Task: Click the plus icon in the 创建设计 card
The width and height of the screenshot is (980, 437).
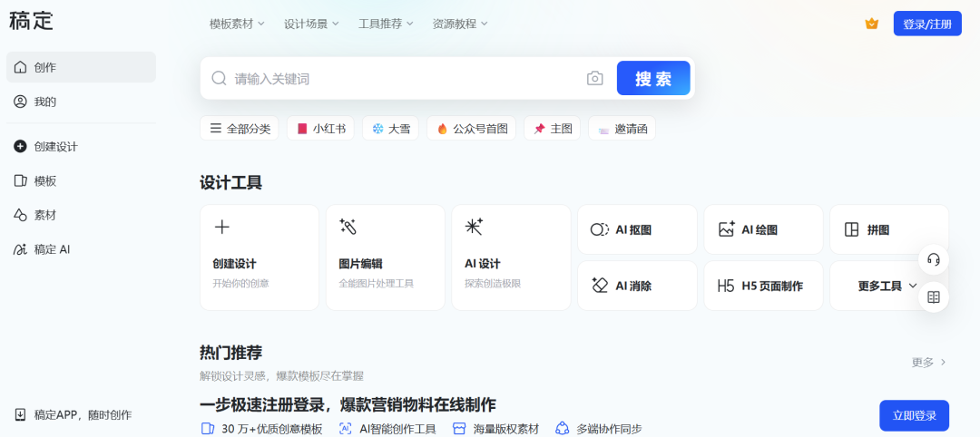Action: [222, 227]
